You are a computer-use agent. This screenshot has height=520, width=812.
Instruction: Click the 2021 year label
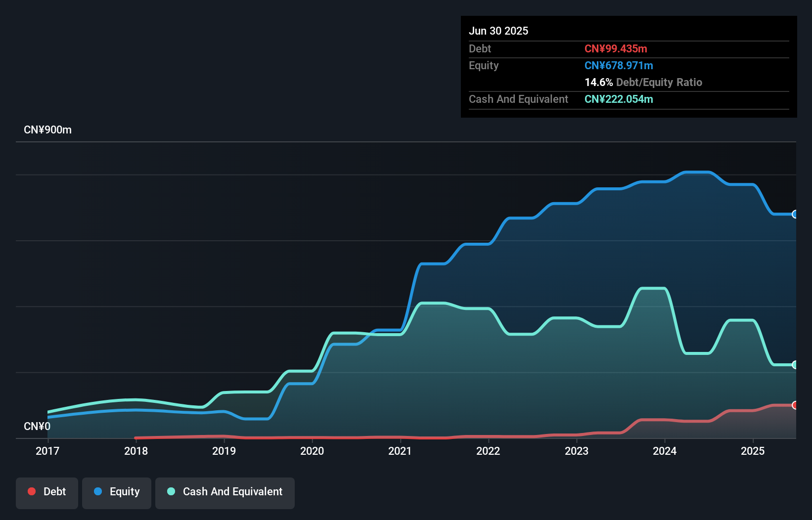click(x=400, y=451)
